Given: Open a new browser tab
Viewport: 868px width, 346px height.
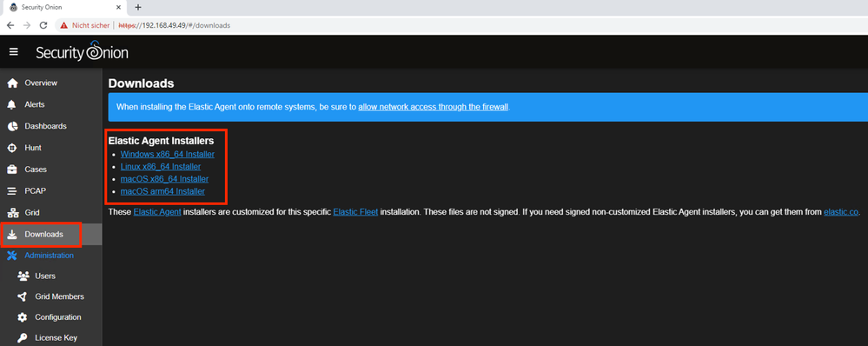Looking at the screenshot, I should 138,7.
